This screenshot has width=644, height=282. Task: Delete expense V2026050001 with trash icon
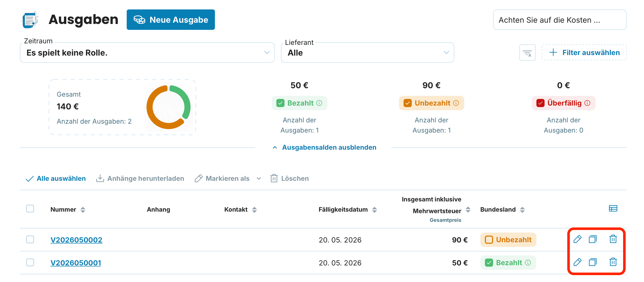613,262
